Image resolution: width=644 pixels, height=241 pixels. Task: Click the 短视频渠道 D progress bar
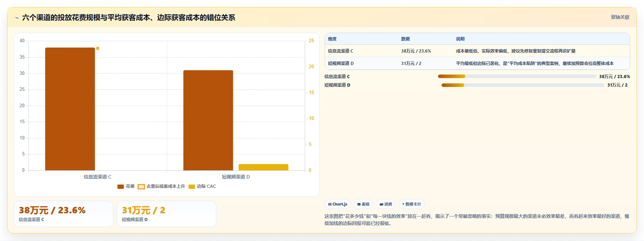point(523,85)
